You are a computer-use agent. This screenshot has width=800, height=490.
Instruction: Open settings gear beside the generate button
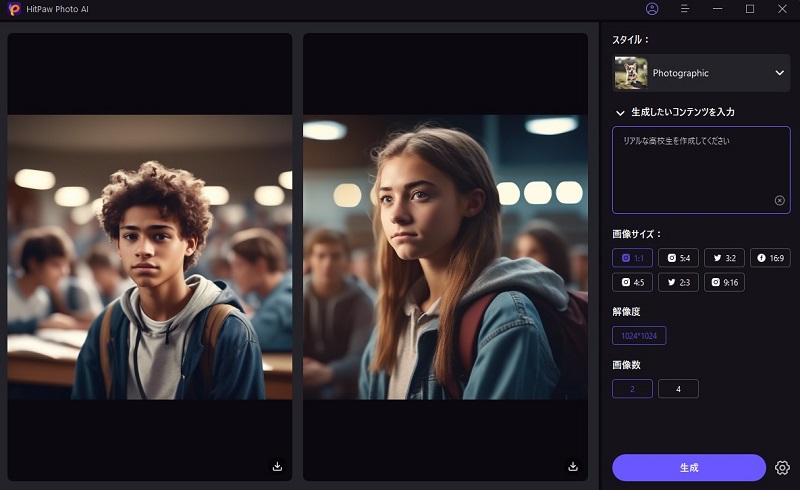[x=782, y=467]
